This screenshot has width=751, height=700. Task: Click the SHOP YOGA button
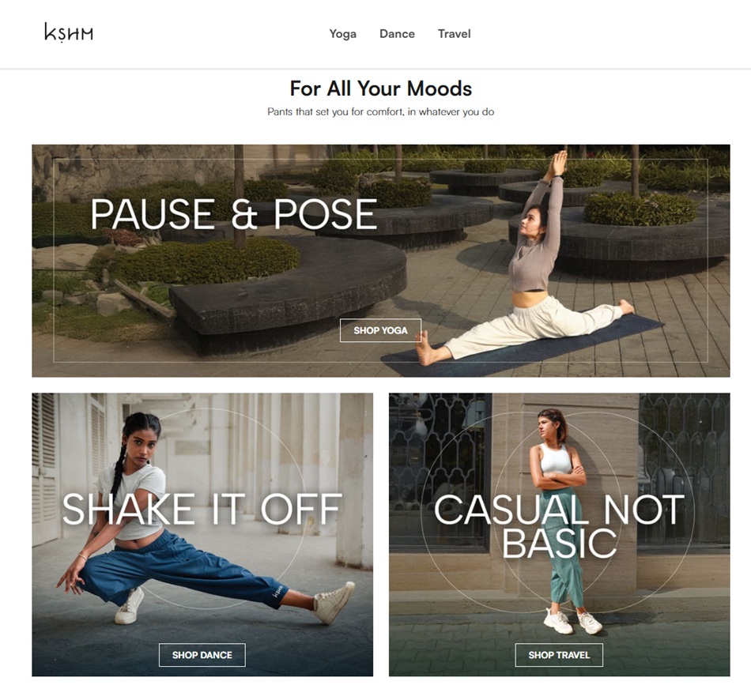tap(381, 330)
